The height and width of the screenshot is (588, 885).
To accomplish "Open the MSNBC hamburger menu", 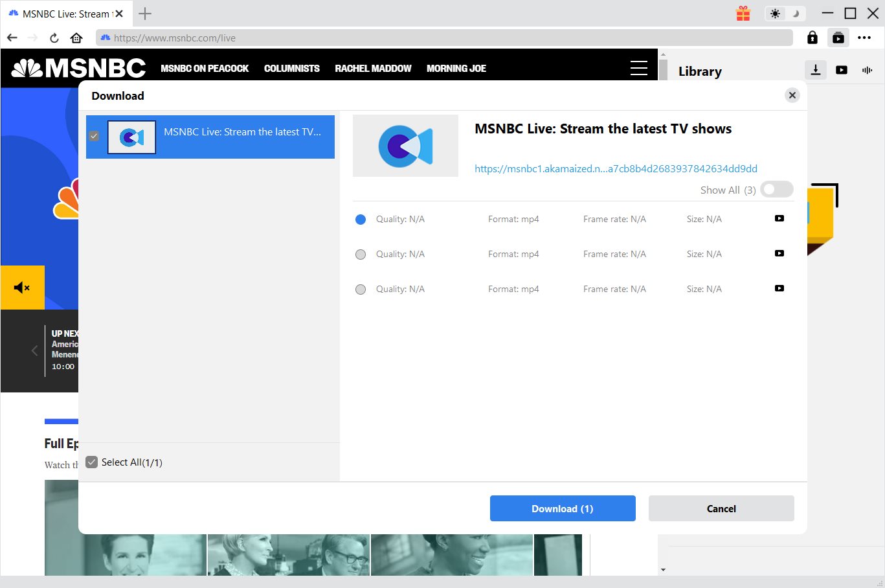I will pyautogui.click(x=638, y=68).
